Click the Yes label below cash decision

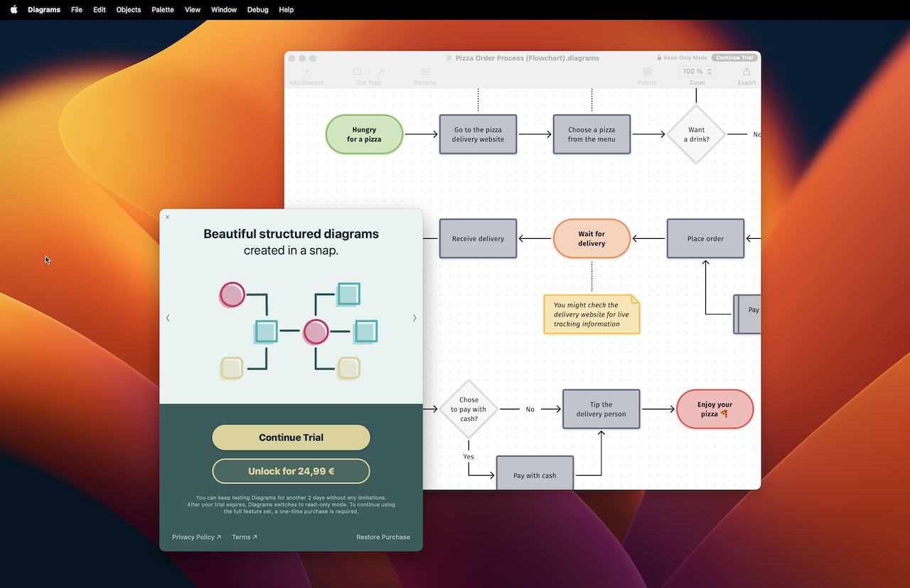[x=469, y=457]
